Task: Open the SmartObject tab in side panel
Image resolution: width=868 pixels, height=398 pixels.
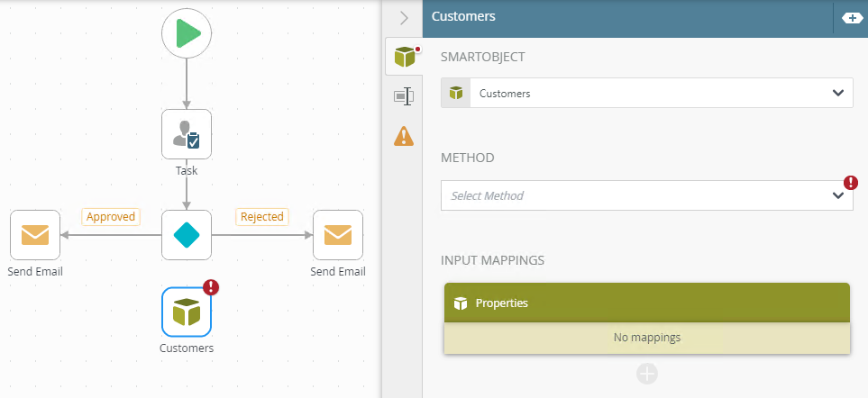Action: (403, 57)
